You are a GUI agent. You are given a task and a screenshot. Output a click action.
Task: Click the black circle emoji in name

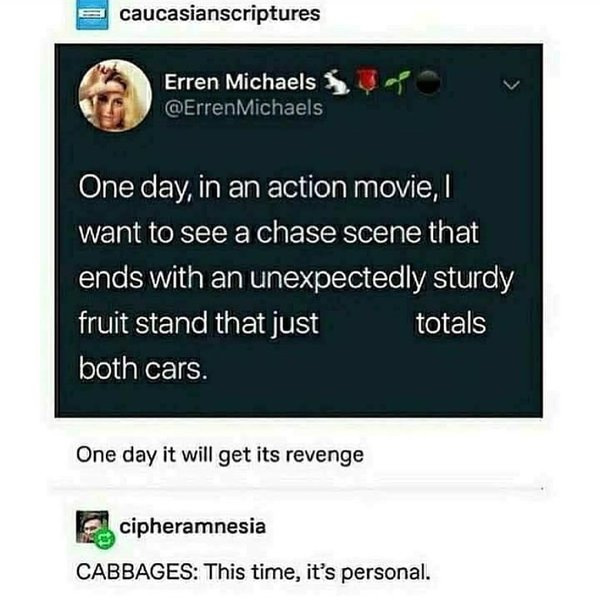(428, 82)
